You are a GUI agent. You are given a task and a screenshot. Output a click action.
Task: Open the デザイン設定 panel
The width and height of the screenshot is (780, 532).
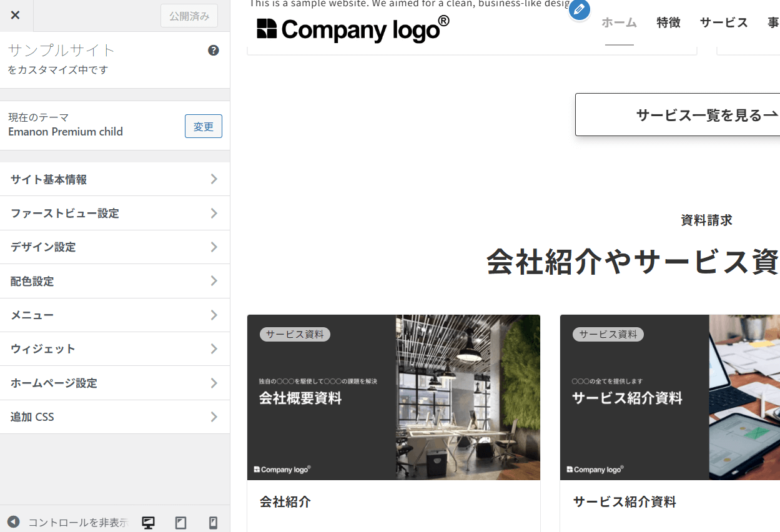tap(115, 247)
